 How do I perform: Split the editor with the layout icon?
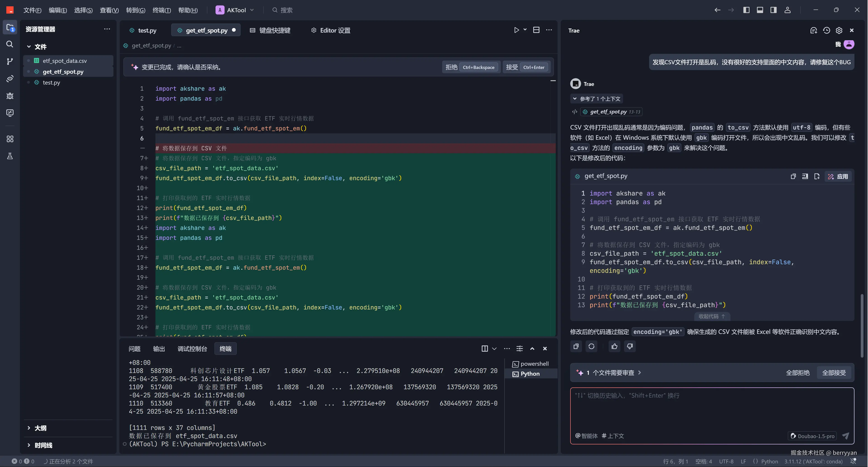tap(536, 30)
